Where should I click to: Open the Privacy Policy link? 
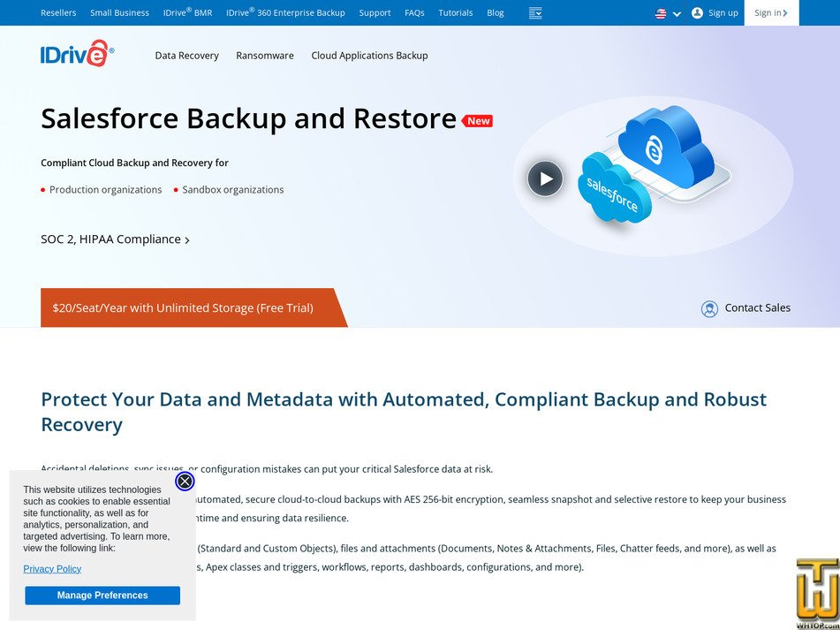(52, 569)
